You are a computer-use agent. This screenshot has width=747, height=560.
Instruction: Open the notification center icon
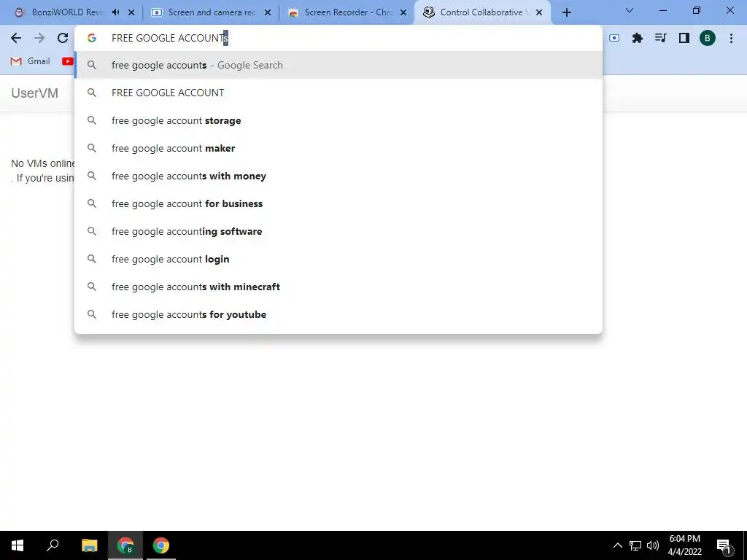click(x=724, y=546)
